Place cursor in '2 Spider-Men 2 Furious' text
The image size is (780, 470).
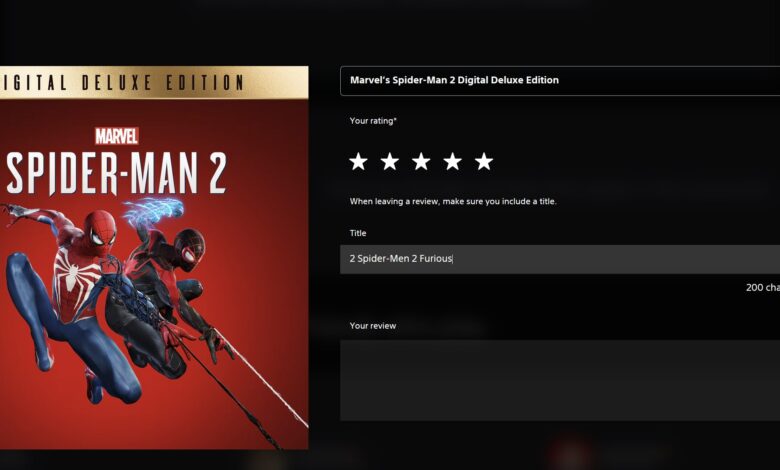pos(400,259)
